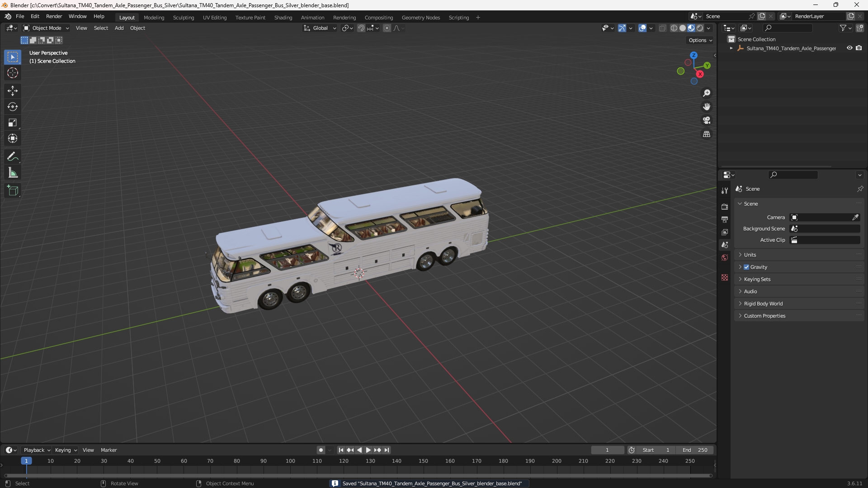Open the Texture properties tab

click(x=725, y=277)
